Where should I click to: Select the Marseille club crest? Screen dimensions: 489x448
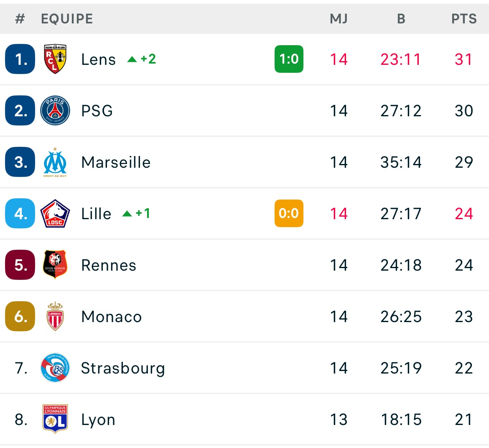click(55, 162)
